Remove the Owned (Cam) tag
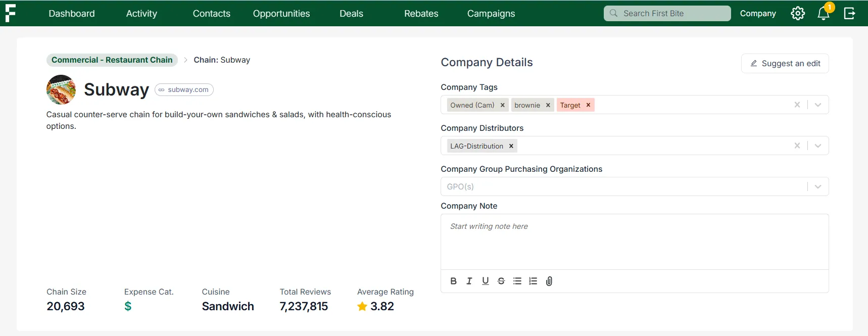The image size is (868, 336). tap(503, 105)
